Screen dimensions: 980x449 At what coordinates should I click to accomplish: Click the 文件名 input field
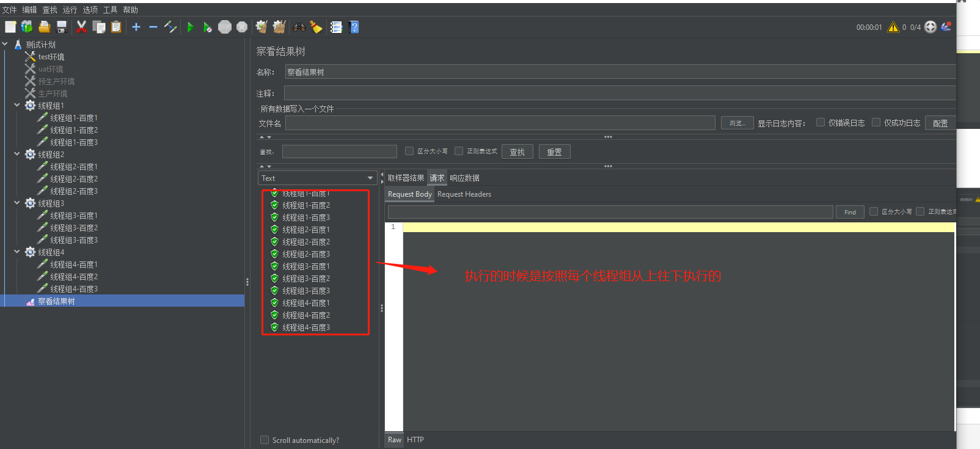click(500, 123)
